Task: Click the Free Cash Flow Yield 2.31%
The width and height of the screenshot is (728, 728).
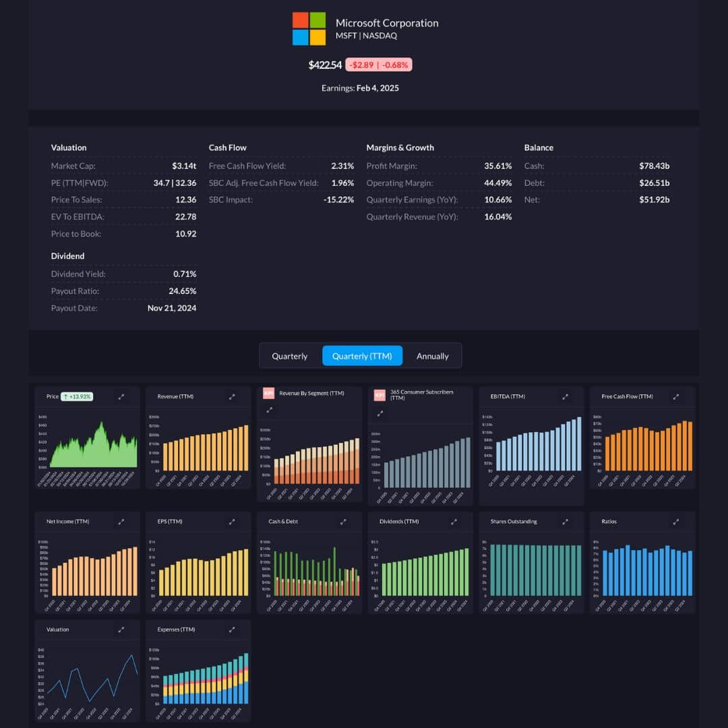Action: [x=342, y=166]
